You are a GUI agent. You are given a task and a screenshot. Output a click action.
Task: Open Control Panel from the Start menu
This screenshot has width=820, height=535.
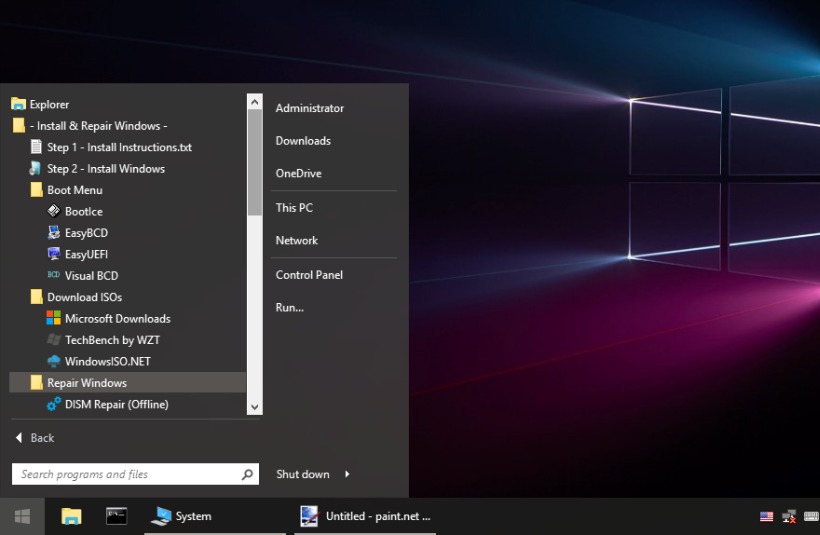tap(309, 275)
